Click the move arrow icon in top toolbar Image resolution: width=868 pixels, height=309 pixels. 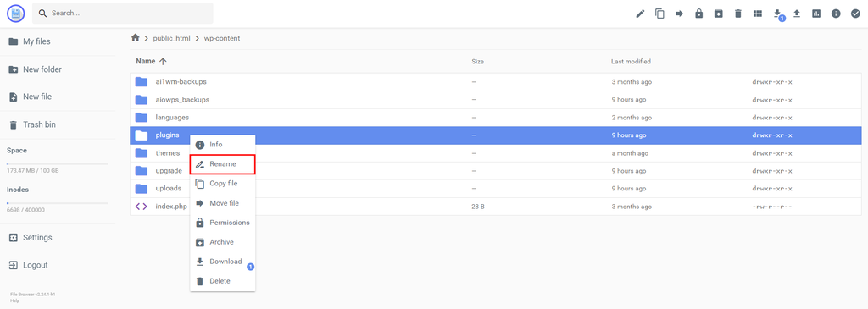point(679,14)
